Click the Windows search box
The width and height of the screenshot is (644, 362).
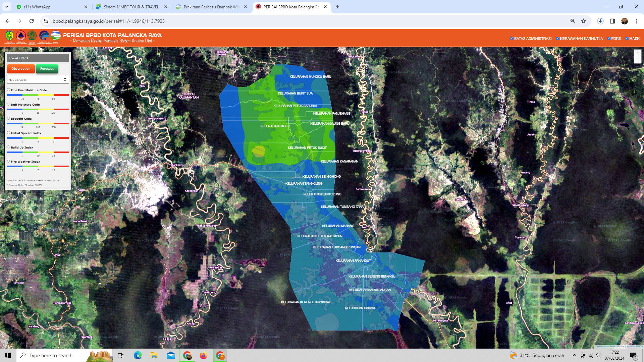point(64,355)
